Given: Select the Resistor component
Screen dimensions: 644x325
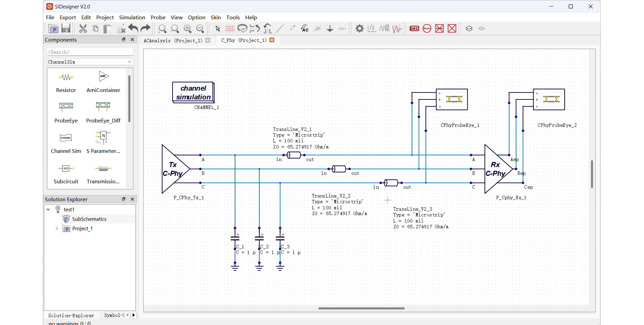Looking at the screenshot, I should (66, 82).
